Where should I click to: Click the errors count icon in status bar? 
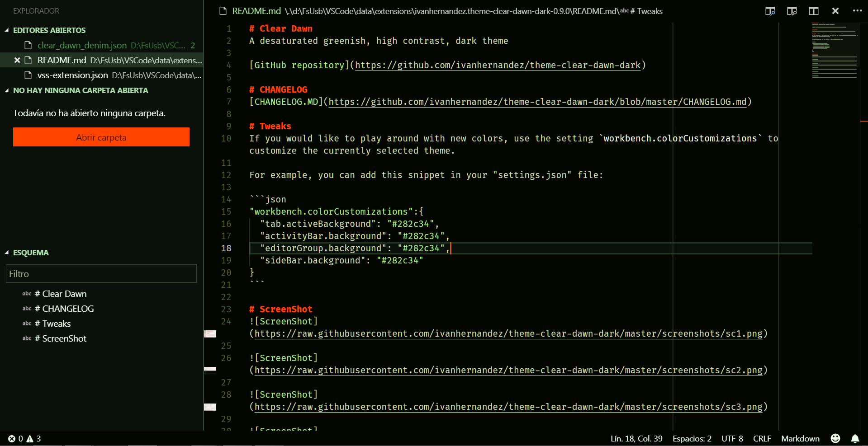[x=12, y=439]
